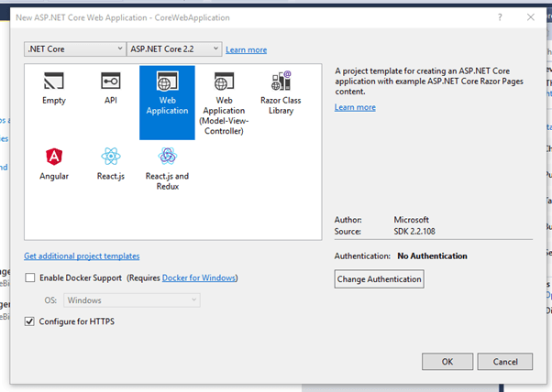Viewport: 552px width, 392px height.
Task: Uncheck Configure for HTTPS
Action: [x=29, y=321]
